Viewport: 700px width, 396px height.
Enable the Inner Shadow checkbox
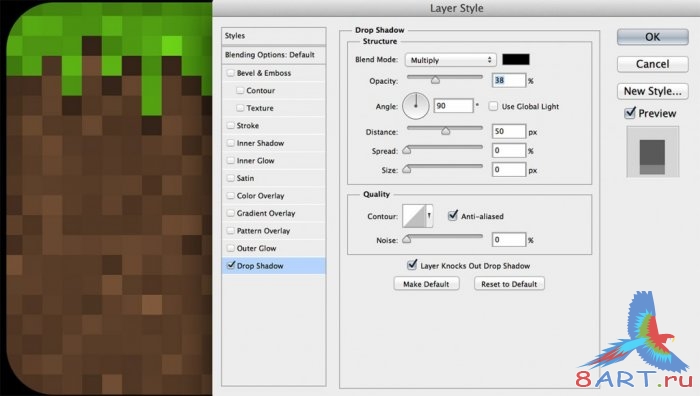(x=231, y=143)
